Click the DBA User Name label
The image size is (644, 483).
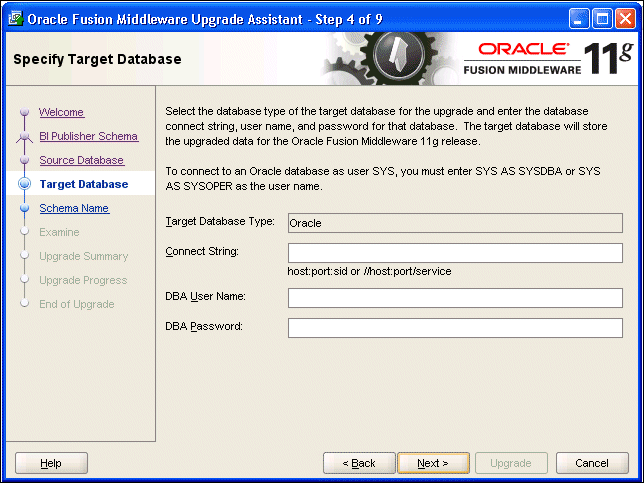coord(205,296)
